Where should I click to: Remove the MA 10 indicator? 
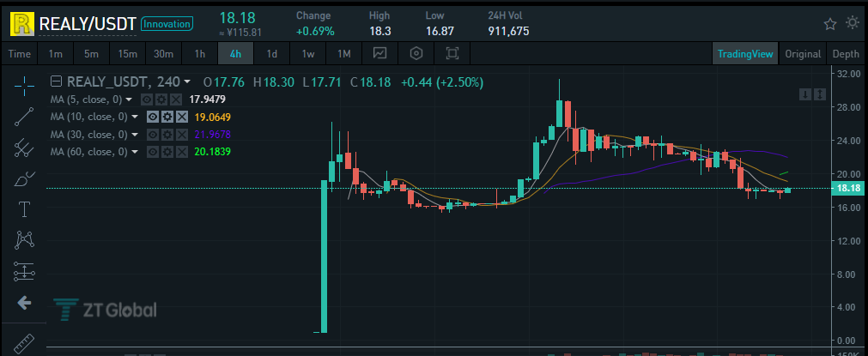pyautogui.click(x=181, y=117)
